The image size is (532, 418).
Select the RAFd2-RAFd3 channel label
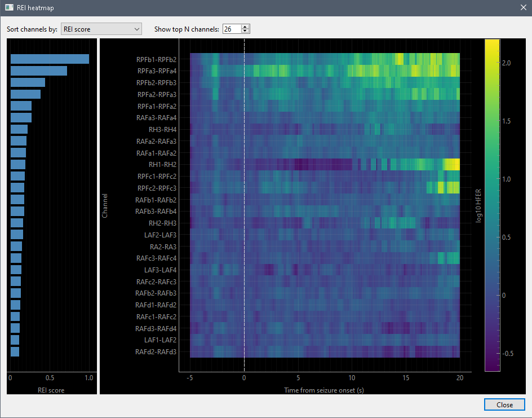[156, 352]
